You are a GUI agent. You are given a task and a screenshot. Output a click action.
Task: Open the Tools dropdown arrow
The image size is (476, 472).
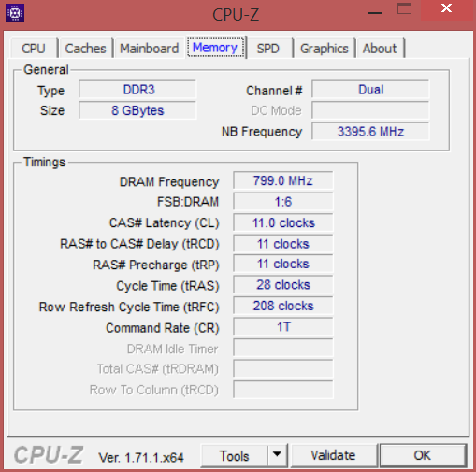[x=277, y=455]
